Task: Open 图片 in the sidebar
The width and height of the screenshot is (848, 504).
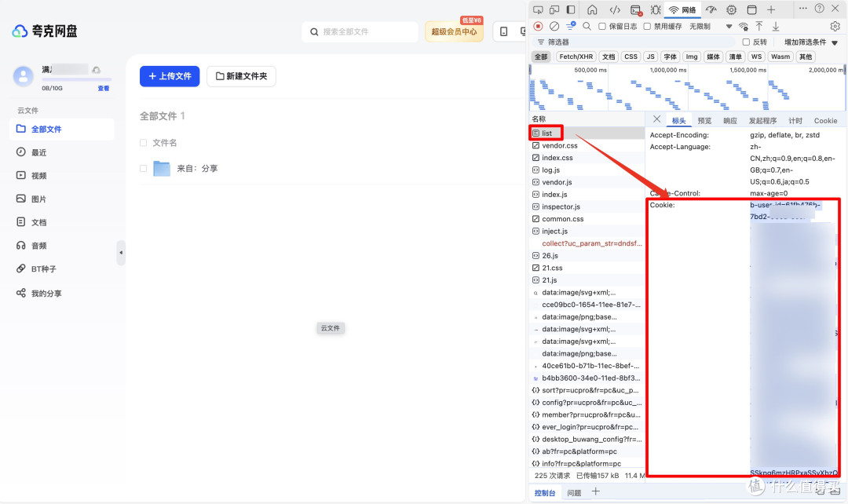Action: click(62, 199)
